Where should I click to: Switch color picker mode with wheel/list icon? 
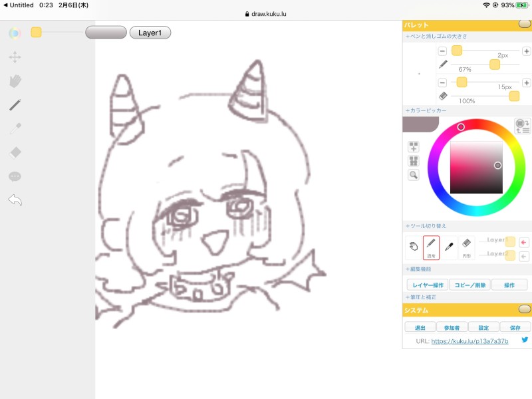(x=522, y=126)
